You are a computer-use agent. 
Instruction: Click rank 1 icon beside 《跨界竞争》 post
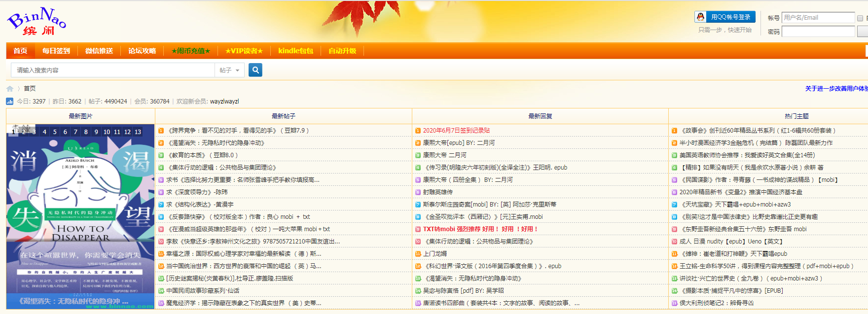click(x=161, y=131)
